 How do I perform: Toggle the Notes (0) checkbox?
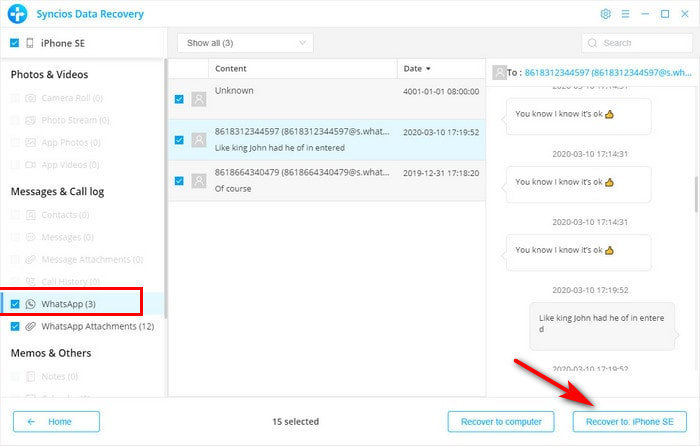click(15, 376)
